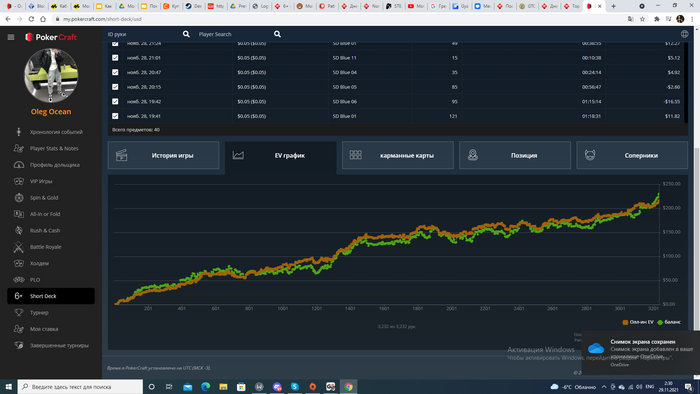700x394 pixels.
Task: Open the Соперники tab
Action: coord(632,155)
